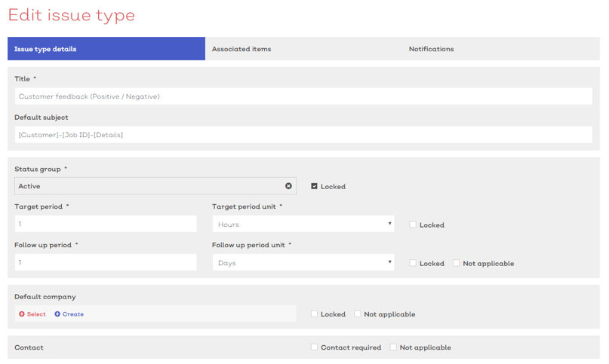
Task: Check Locked for Default company
Action: tap(314, 314)
